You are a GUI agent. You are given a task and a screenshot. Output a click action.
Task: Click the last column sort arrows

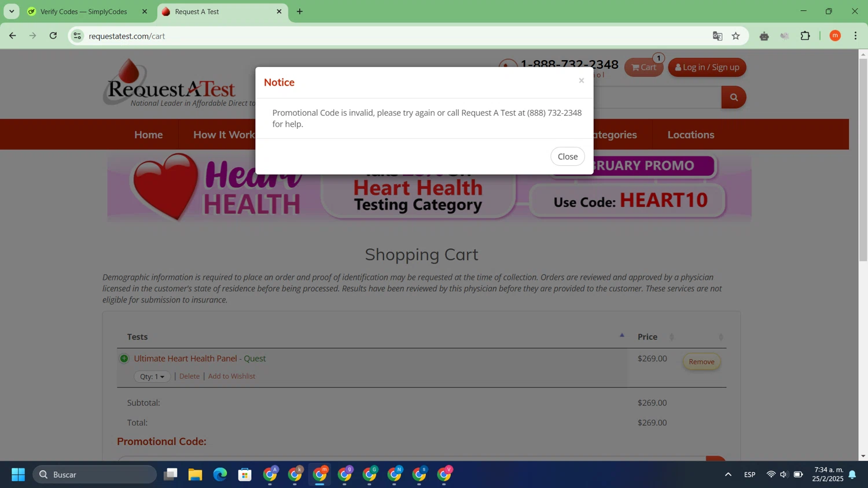721,337
